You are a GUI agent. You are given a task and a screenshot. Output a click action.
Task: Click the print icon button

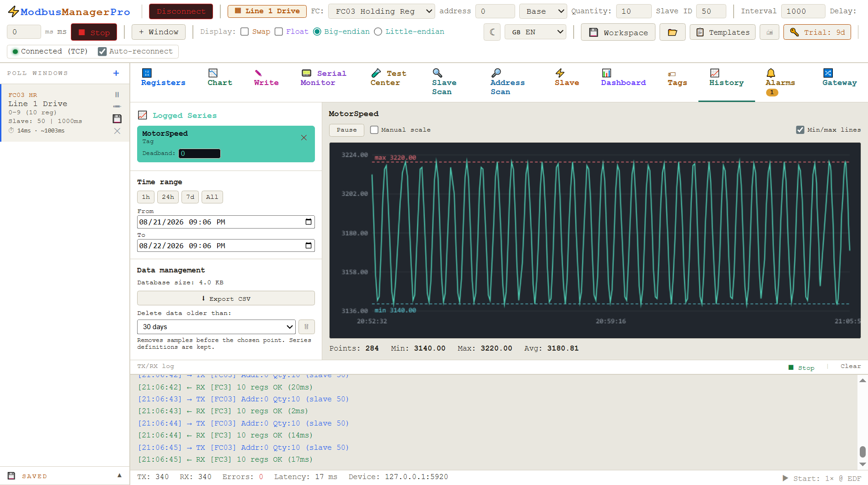(x=770, y=32)
